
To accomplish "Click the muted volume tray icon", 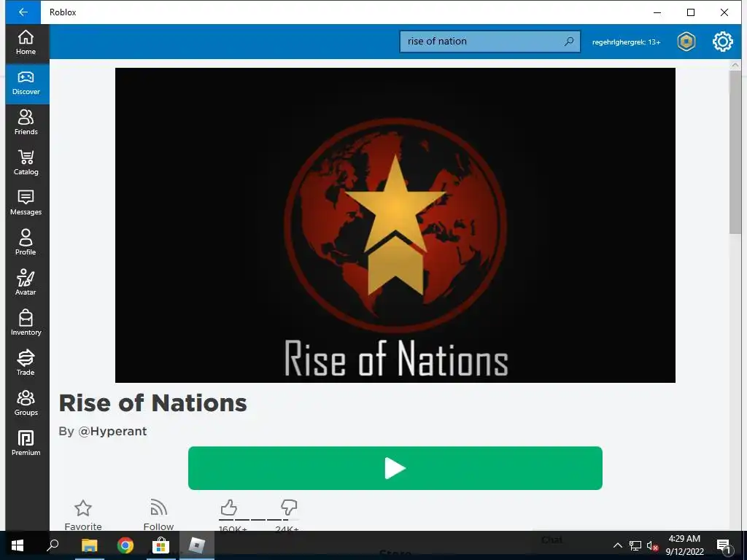I will [653, 545].
